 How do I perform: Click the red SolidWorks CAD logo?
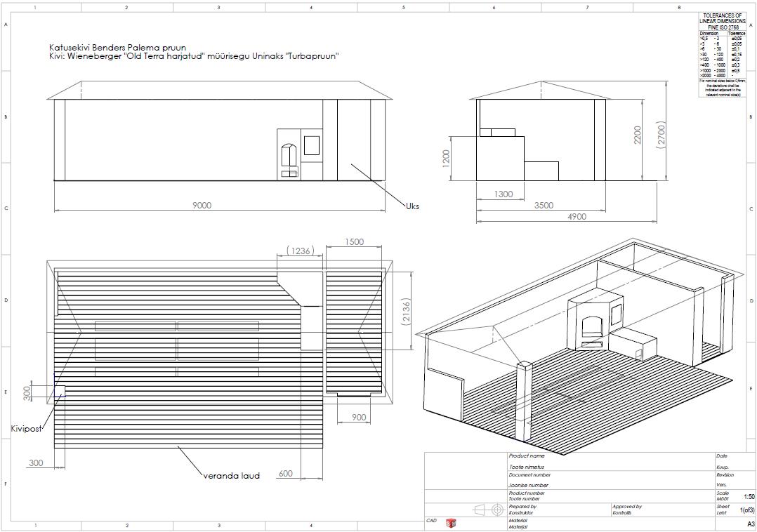(x=451, y=523)
